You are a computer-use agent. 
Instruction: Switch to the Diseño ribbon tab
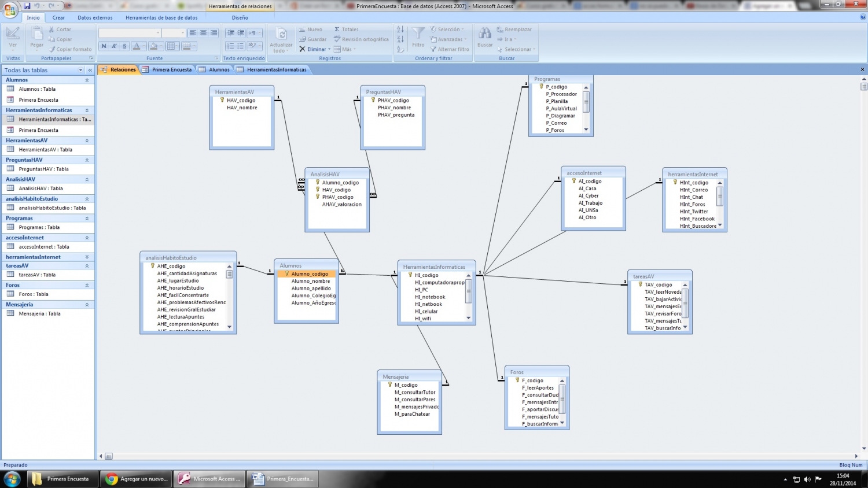(x=240, y=18)
